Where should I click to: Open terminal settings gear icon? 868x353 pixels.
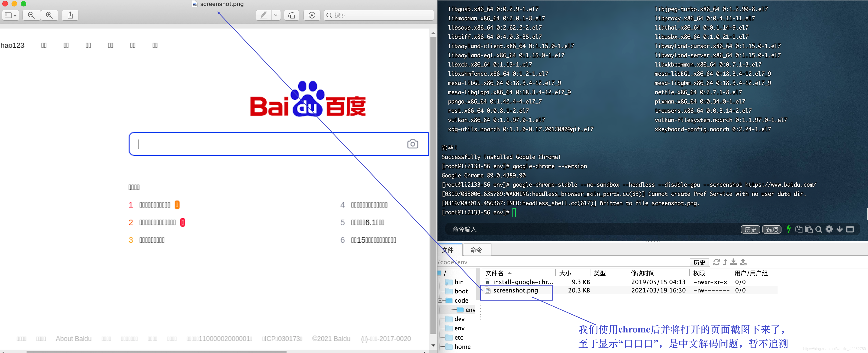tap(829, 229)
